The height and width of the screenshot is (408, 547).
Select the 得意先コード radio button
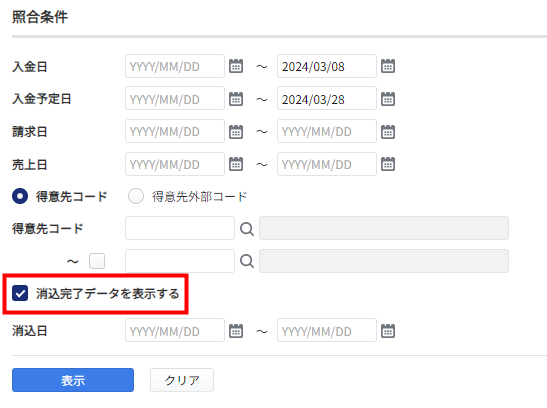pyautogui.click(x=20, y=196)
